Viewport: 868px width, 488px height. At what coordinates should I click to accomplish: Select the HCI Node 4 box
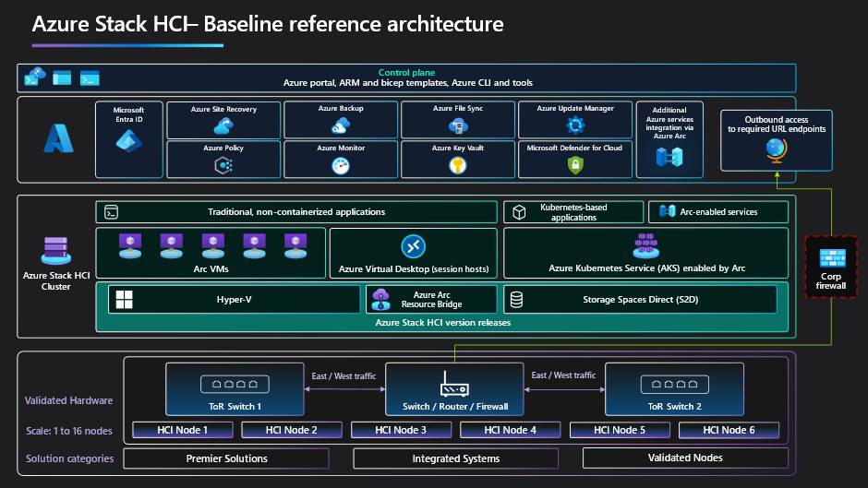click(510, 430)
